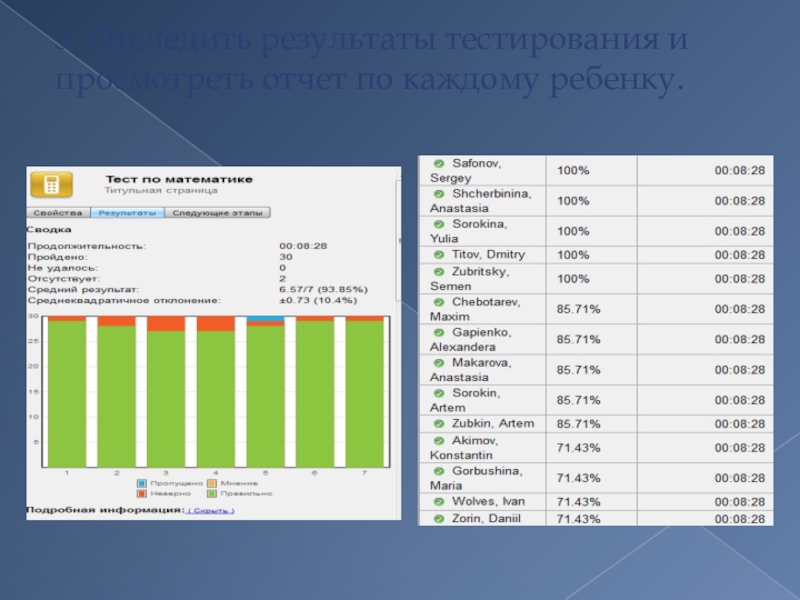Screen dimensions: 800x600
Task: Click the green status icon for Makarova, Anastasia
Action: [x=439, y=363]
